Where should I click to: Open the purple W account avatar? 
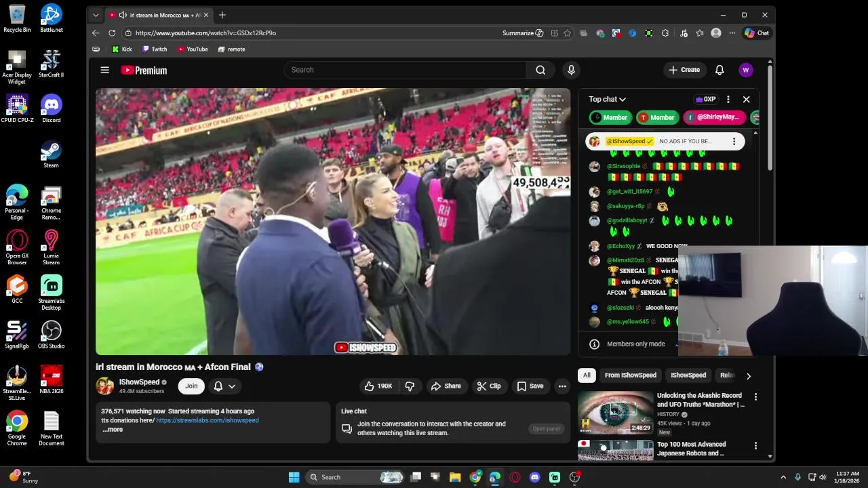pos(746,70)
